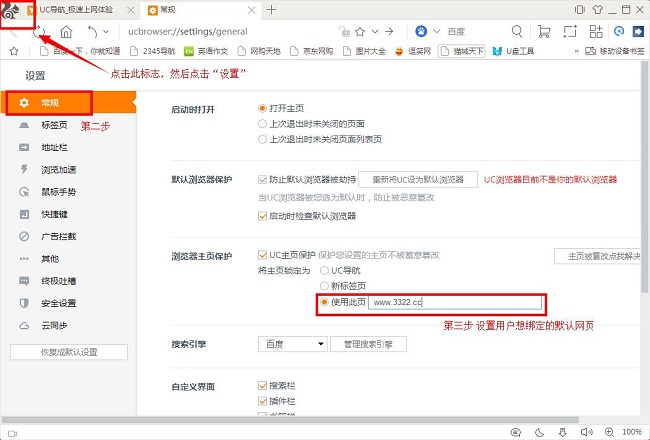Open 标签页 settings in sidebar
The image size is (650, 440).
[x=55, y=125]
